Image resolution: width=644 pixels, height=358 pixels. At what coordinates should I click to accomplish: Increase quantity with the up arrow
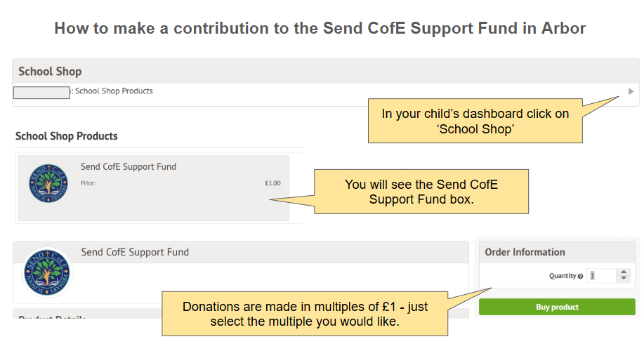pyautogui.click(x=624, y=272)
